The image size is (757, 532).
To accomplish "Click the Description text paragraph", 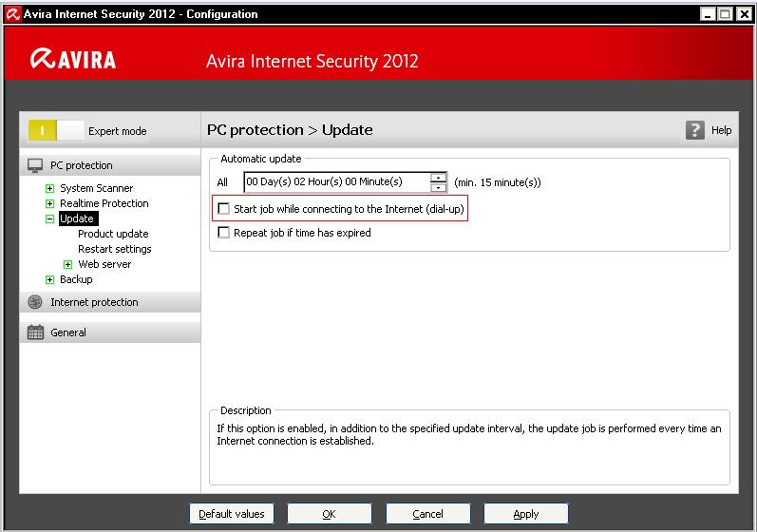I will click(x=469, y=434).
